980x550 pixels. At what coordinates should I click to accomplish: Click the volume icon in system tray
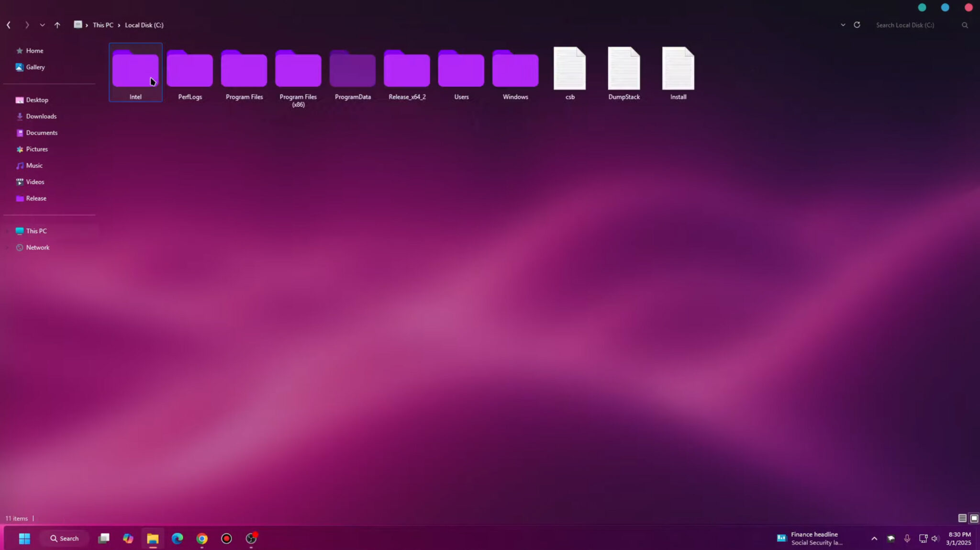(935, 538)
